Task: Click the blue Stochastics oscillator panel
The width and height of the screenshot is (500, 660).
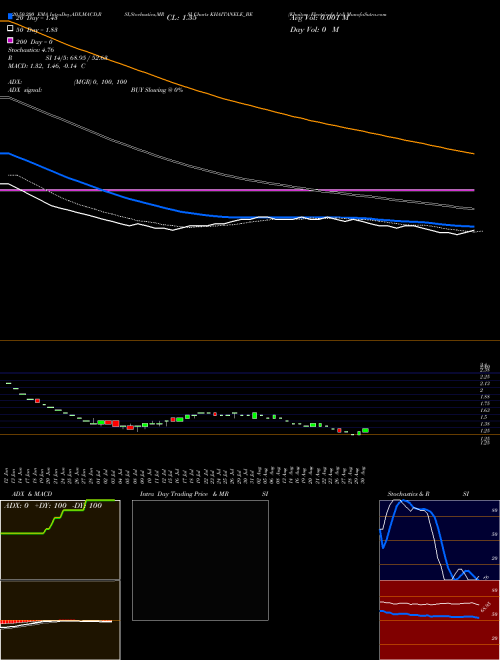Action: [439, 540]
